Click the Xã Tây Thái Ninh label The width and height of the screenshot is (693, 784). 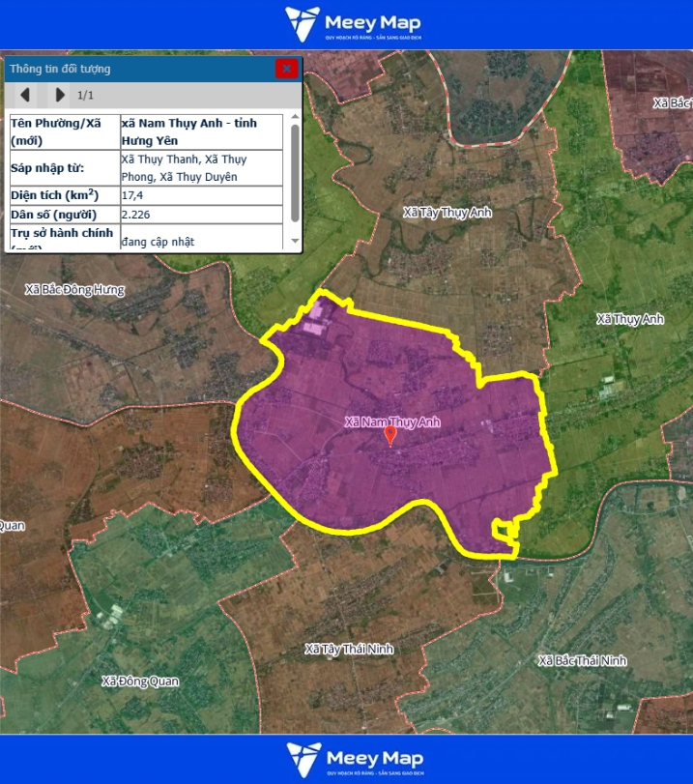pyautogui.click(x=349, y=649)
